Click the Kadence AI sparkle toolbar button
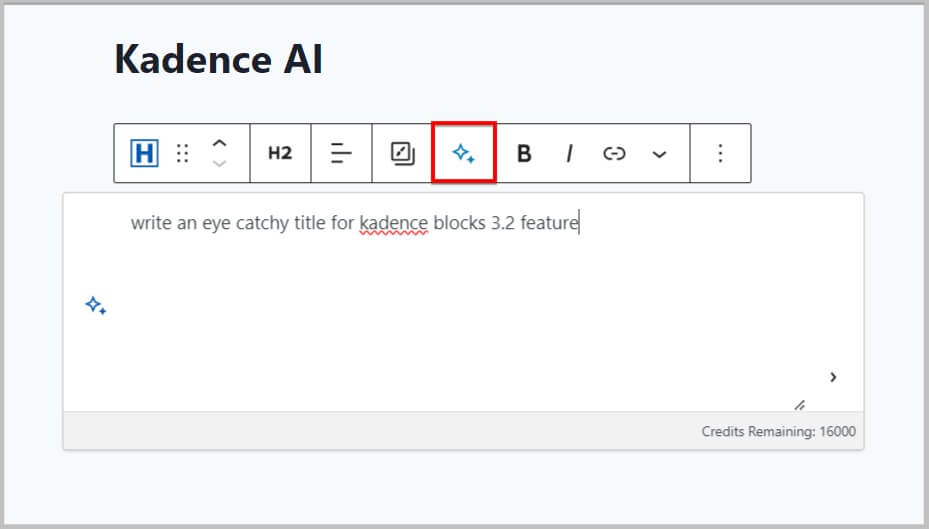The width and height of the screenshot is (929, 529). tap(463, 153)
